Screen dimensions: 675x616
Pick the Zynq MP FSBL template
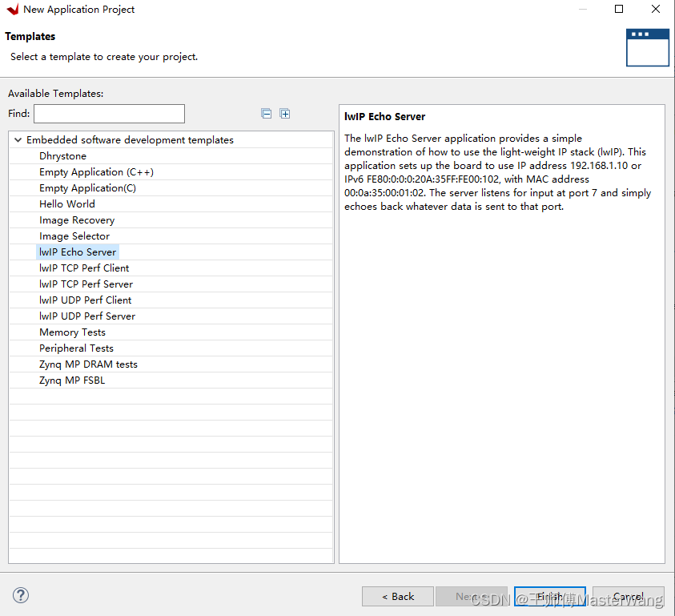[72, 380]
